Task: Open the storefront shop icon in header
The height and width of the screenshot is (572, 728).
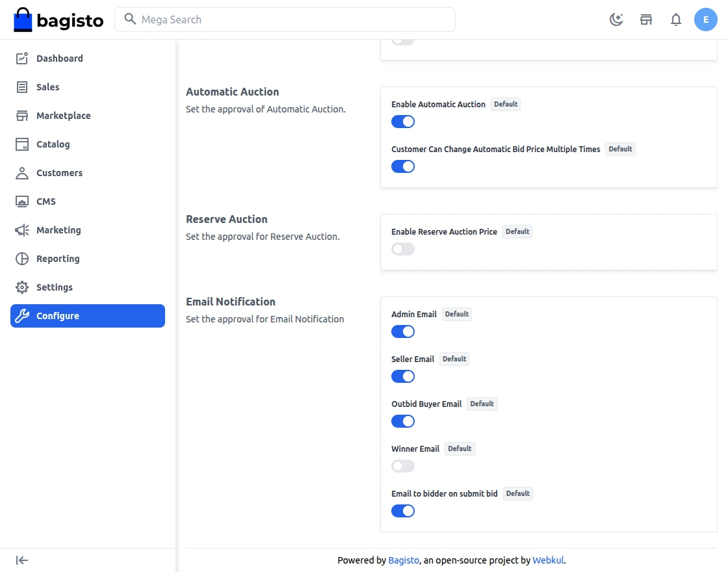Action: tap(646, 19)
